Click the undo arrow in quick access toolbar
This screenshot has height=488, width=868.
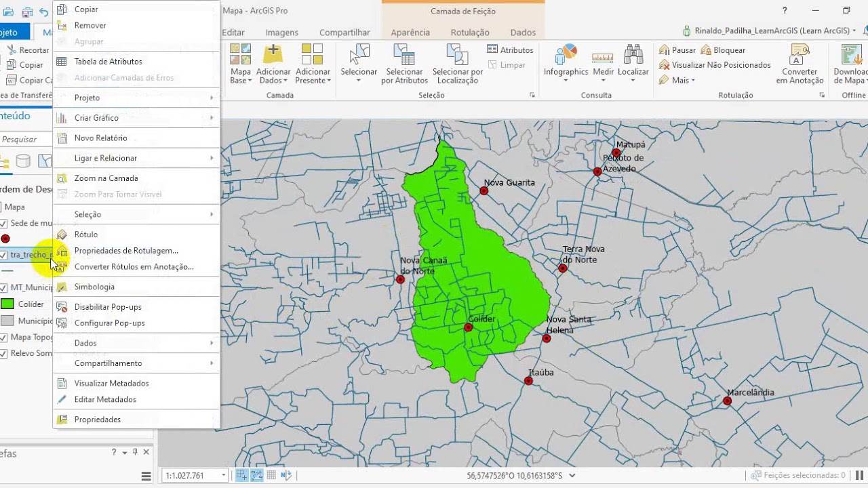pos(44,12)
